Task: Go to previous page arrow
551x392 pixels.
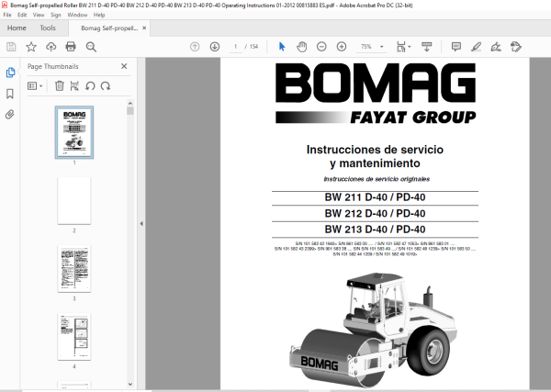Action: (195, 47)
